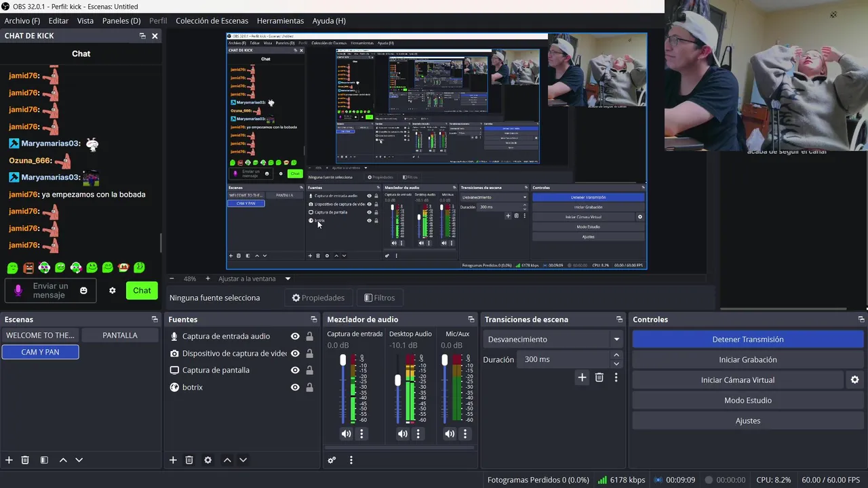The height and width of the screenshot is (488, 868).
Task: Open chat settings gear
Action: pos(113,290)
